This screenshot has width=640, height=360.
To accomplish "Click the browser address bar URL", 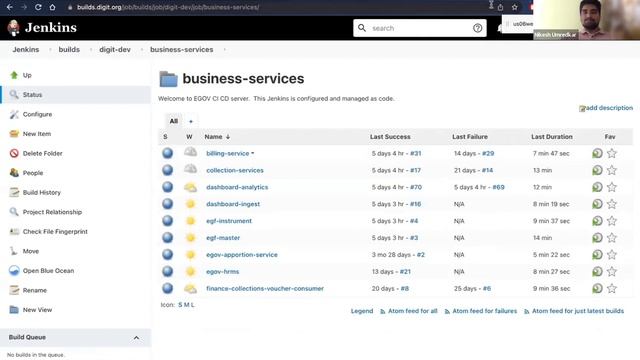I will (x=168, y=7).
